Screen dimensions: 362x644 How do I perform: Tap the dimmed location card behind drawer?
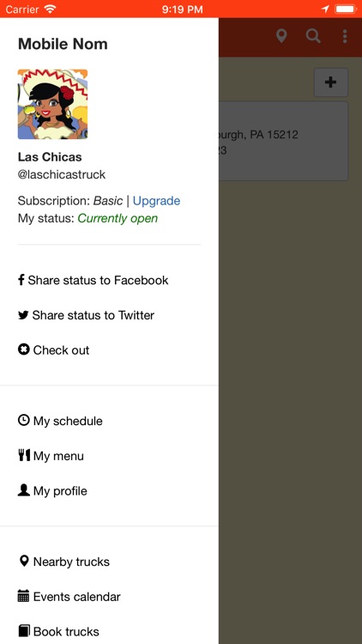coord(283,142)
